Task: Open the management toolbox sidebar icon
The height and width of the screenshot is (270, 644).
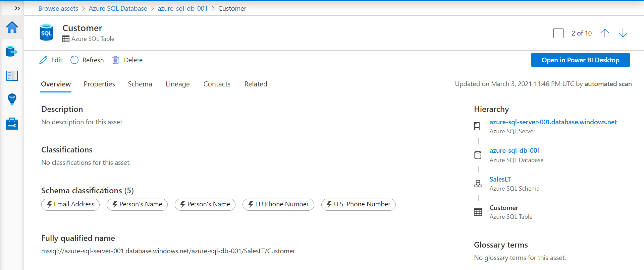Action: click(12, 124)
